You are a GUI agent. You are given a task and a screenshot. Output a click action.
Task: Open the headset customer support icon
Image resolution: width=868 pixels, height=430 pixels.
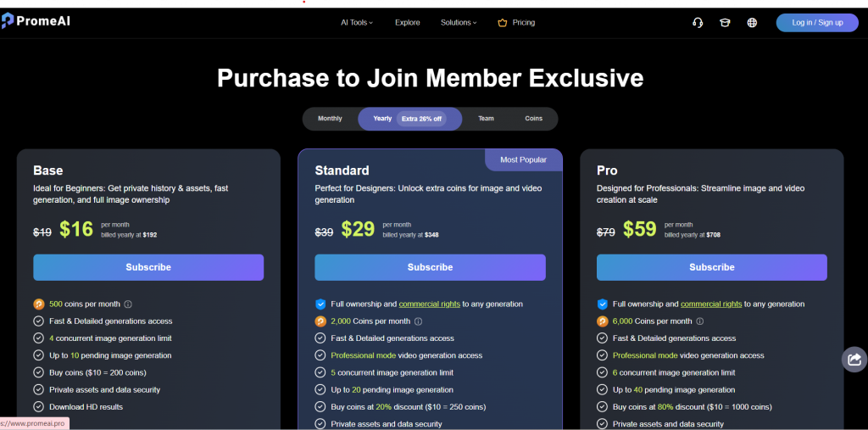698,23
